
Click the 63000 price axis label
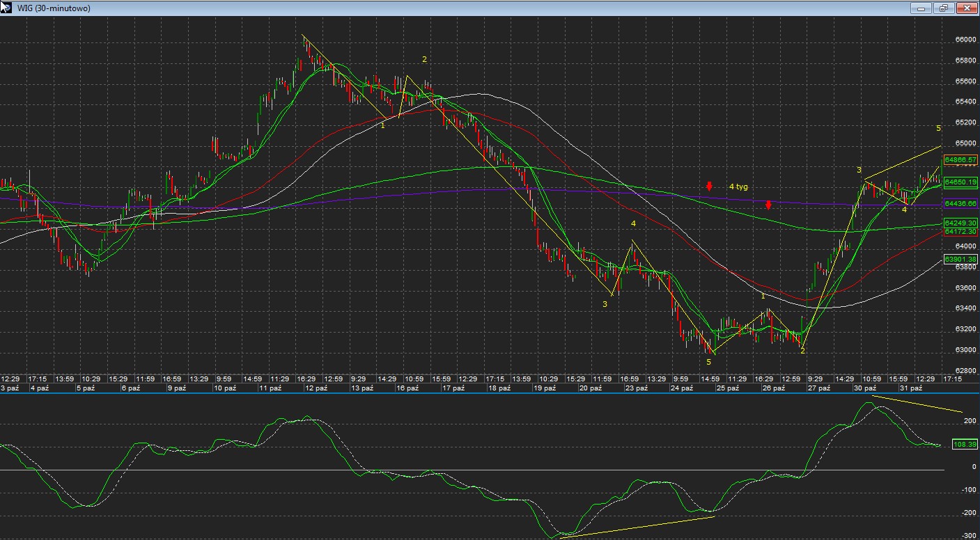(x=965, y=350)
